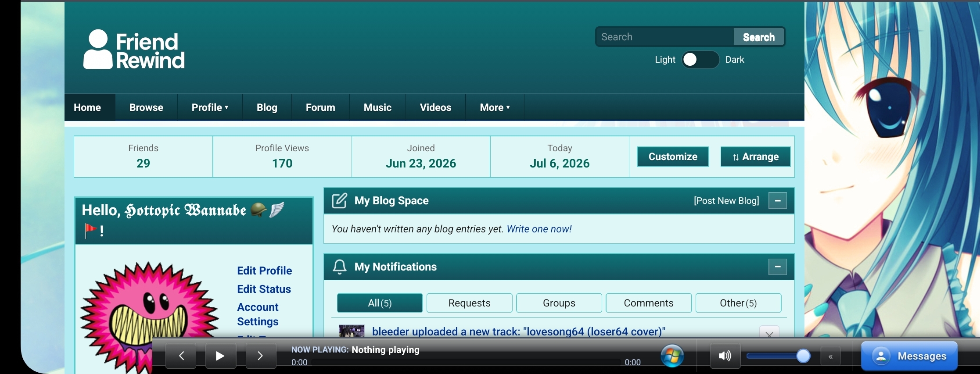Click the Post New Blog link
980x374 pixels.
726,201
